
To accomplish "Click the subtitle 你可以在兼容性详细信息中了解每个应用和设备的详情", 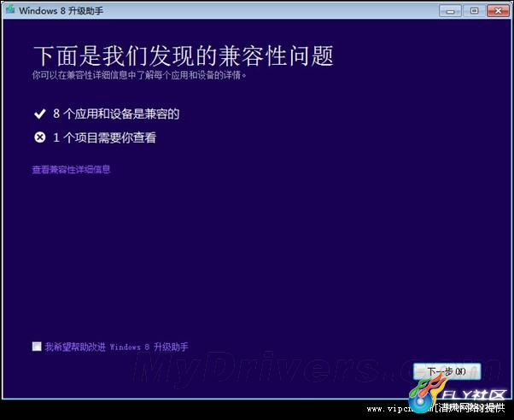I will (139, 75).
